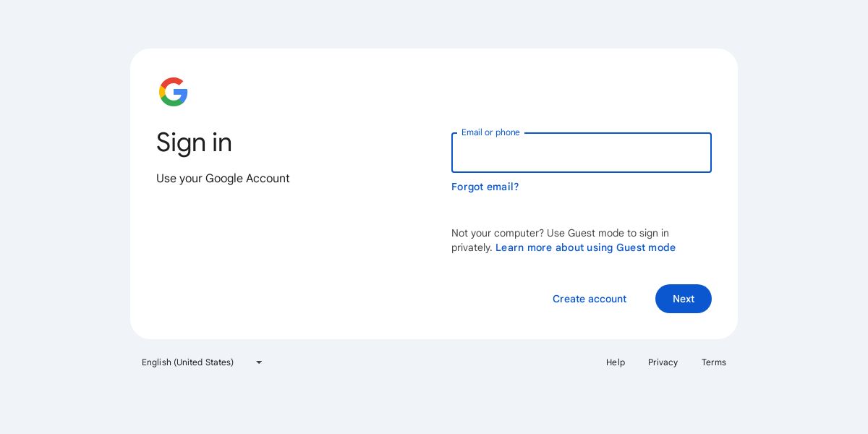Click the Create account button

click(590, 299)
